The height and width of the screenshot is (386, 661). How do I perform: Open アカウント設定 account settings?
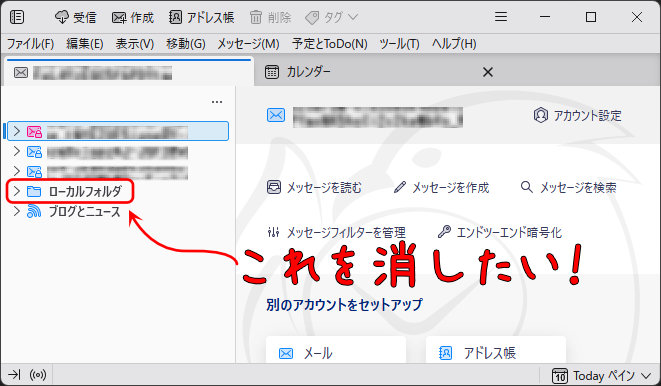(578, 115)
